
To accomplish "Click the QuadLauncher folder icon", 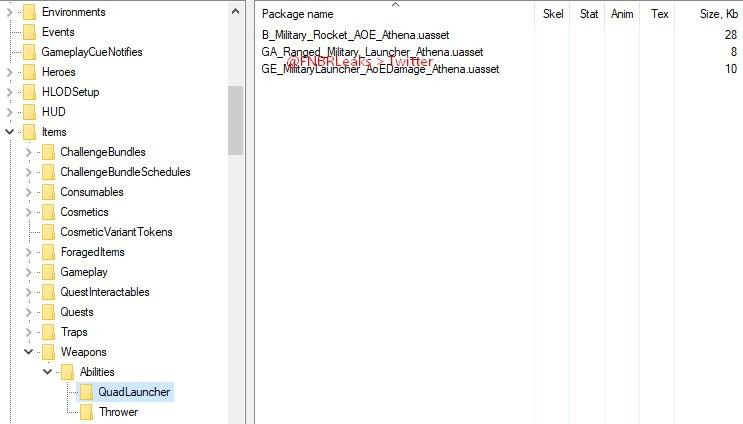I will 86,392.
